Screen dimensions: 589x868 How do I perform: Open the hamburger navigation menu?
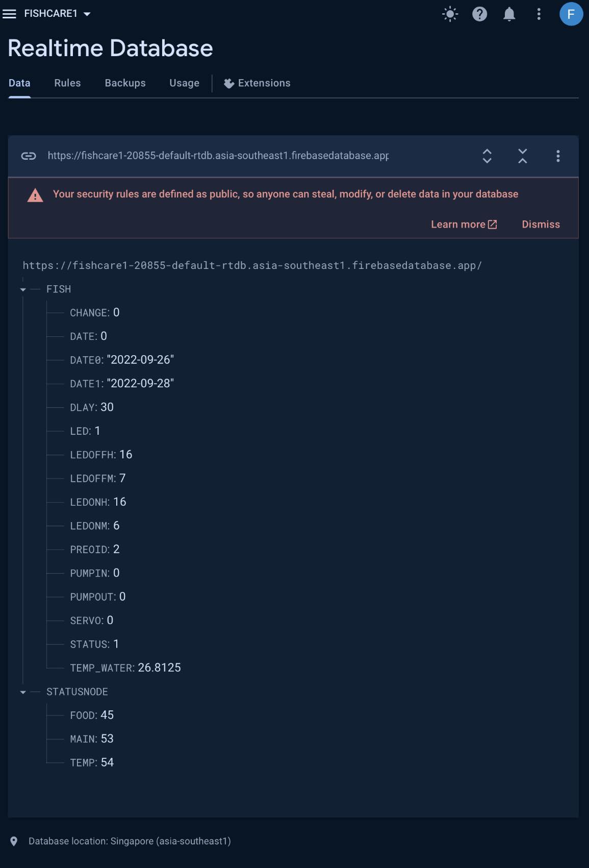point(9,14)
